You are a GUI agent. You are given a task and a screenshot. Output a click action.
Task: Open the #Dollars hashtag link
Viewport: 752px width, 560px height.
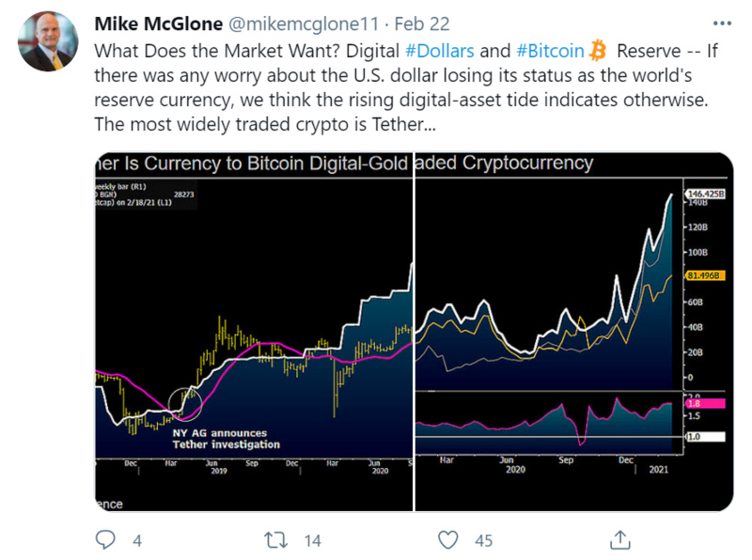pyautogui.click(x=441, y=51)
